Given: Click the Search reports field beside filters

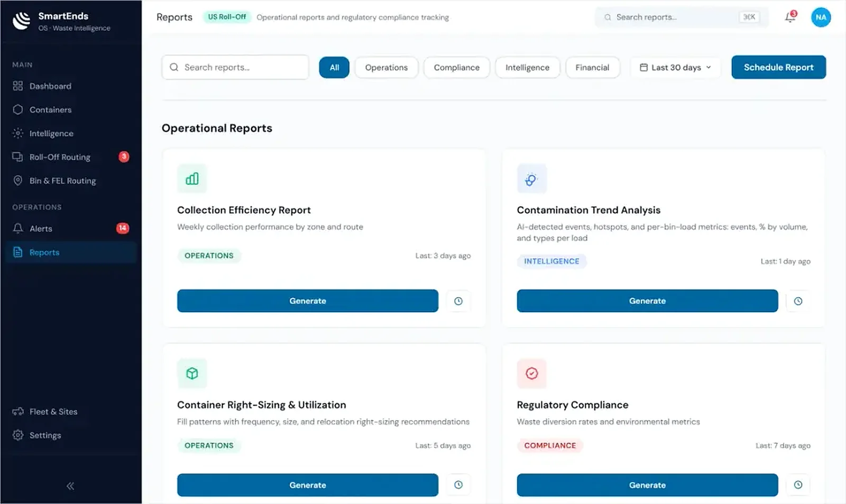Looking at the screenshot, I should [x=235, y=67].
